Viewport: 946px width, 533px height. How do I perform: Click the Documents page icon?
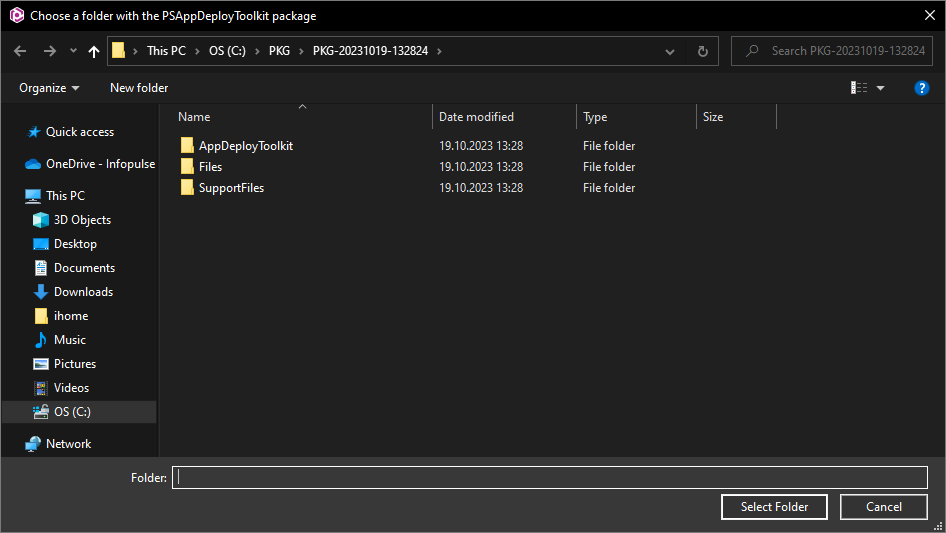point(41,268)
